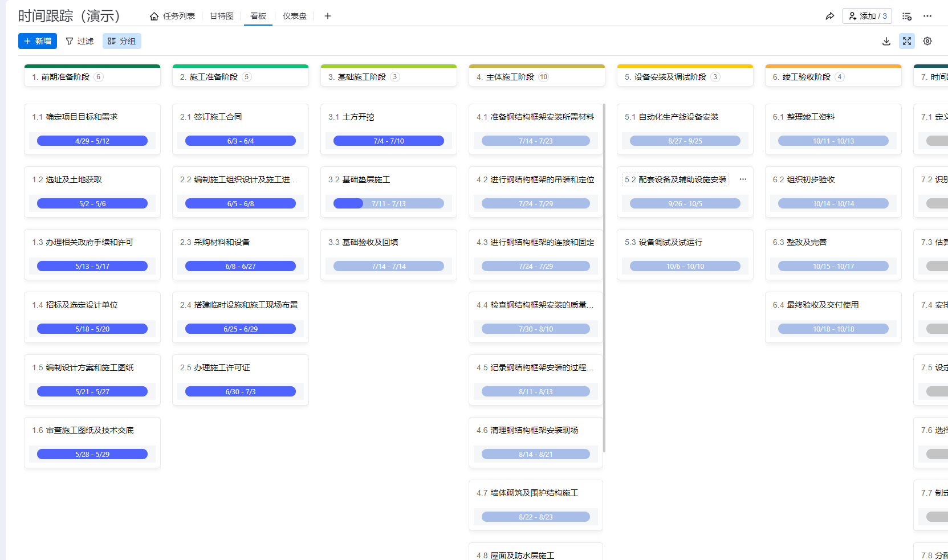The height and width of the screenshot is (560, 948).
Task: Open card 1.1 确定项目目标和需求
Action: point(92,129)
